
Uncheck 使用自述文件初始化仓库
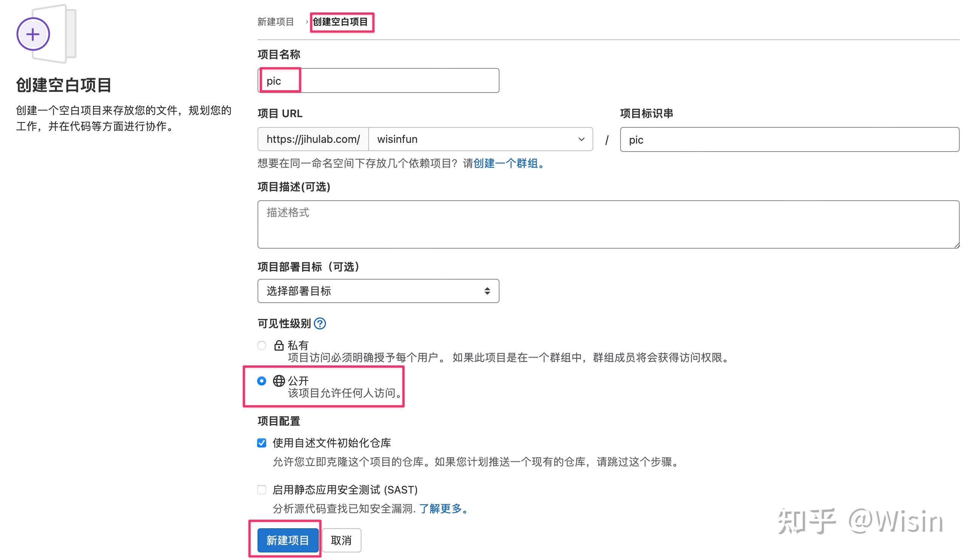pyautogui.click(x=262, y=442)
